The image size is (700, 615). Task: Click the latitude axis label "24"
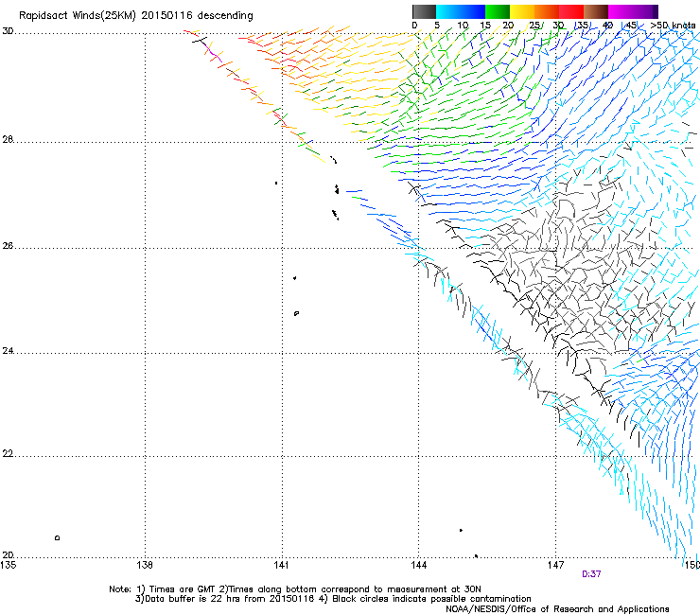(8, 351)
